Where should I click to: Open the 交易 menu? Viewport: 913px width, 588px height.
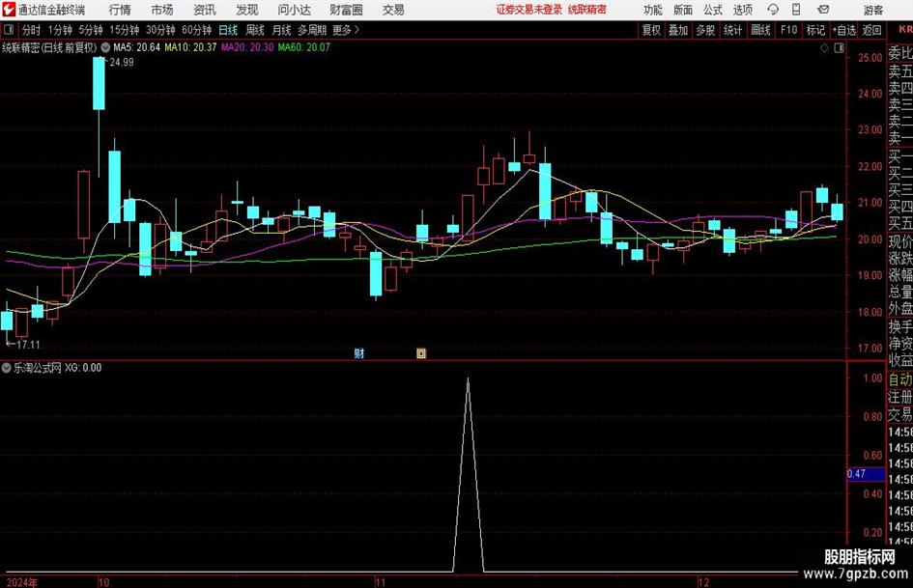coord(393,10)
